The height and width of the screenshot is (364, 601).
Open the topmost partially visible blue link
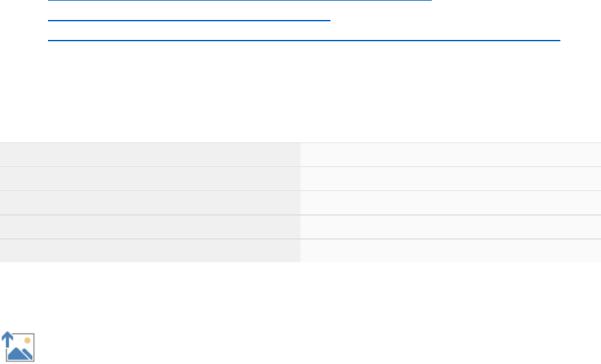pyautogui.click(x=240, y=1)
